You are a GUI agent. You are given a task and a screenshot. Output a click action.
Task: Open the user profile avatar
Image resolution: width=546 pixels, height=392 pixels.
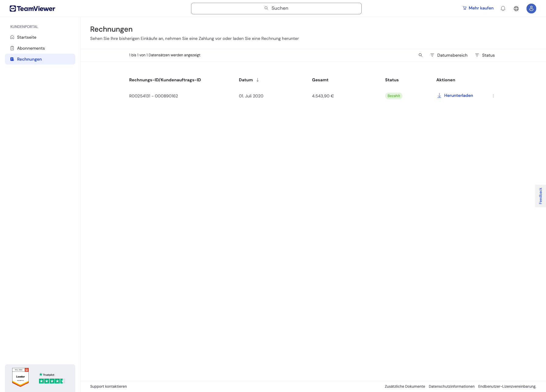point(531,8)
